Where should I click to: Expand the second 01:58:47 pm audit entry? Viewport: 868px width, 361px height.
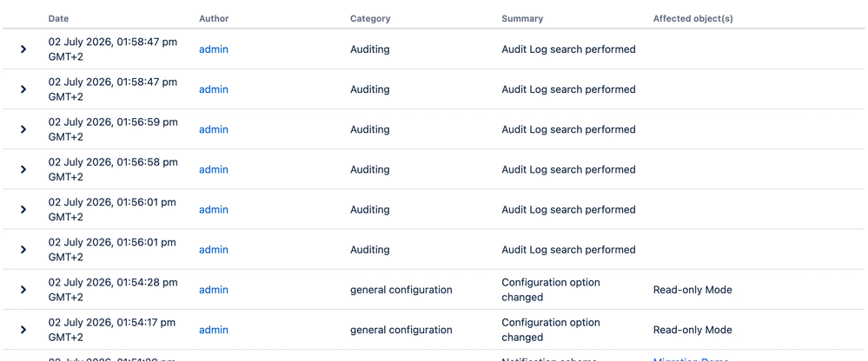pyautogui.click(x=23, y=89)
